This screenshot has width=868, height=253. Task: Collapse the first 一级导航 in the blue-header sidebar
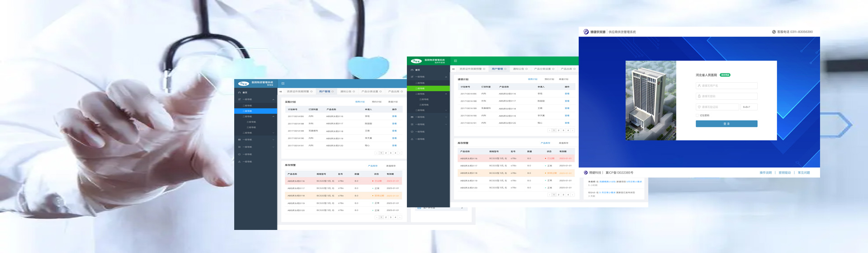(x=273, y=99)
